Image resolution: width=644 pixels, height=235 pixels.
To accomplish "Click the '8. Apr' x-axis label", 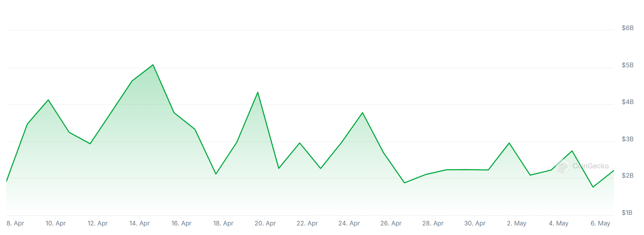I will coord(15,223).
